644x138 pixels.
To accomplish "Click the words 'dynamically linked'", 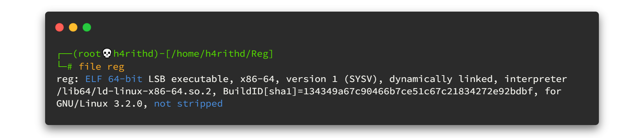I will 441,79.
